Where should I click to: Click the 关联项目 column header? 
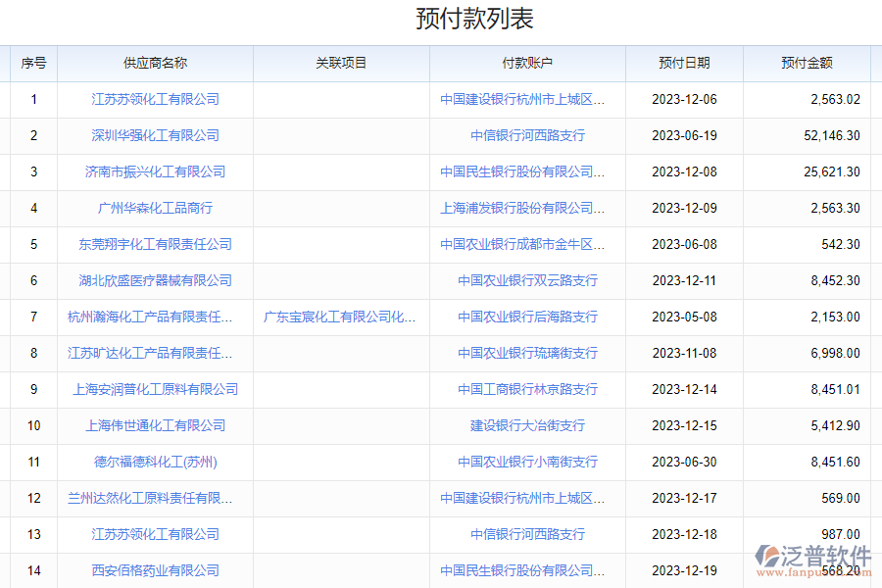coord(341,63)
